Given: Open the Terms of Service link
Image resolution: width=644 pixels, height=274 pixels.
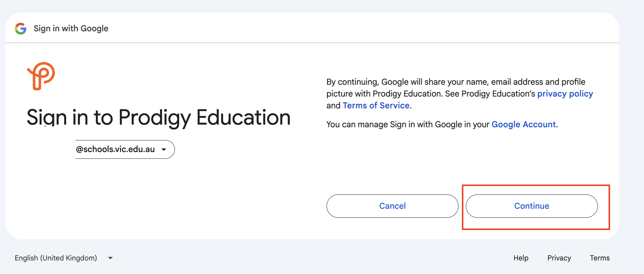Looking at the screenshot, I should pos(376,106).
